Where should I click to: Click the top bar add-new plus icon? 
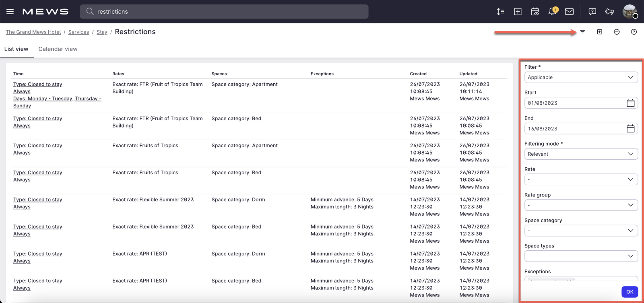(518, 12)
